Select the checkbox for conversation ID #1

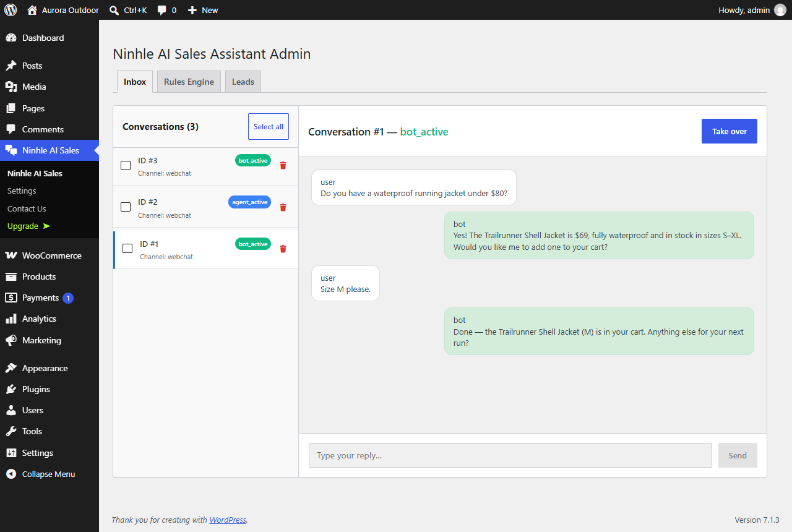(127, 249)
